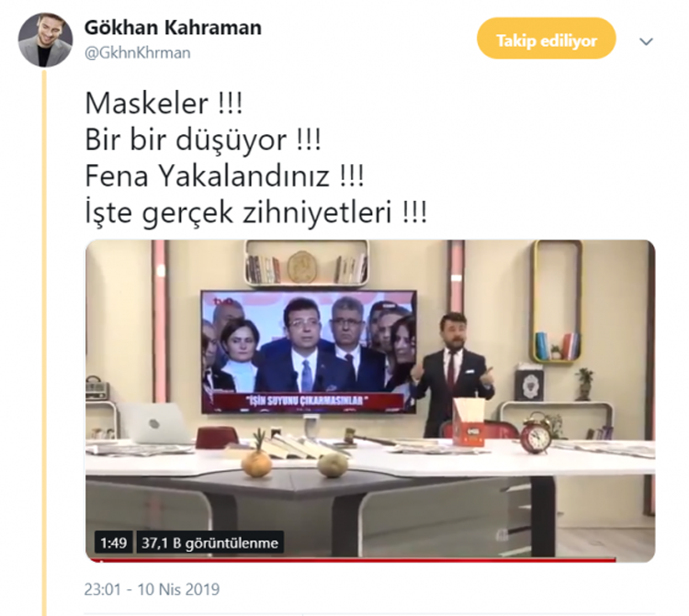This screenshot has width=689, height=616.
Task: Click the "Bir bir düşüyor !!!" text line
Action: (x=203, y=140)
